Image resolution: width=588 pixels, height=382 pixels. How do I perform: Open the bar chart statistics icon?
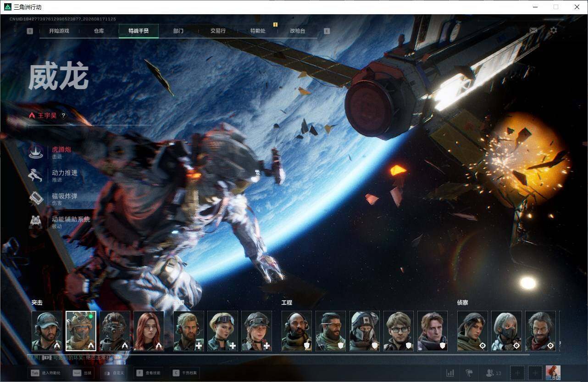450,373
